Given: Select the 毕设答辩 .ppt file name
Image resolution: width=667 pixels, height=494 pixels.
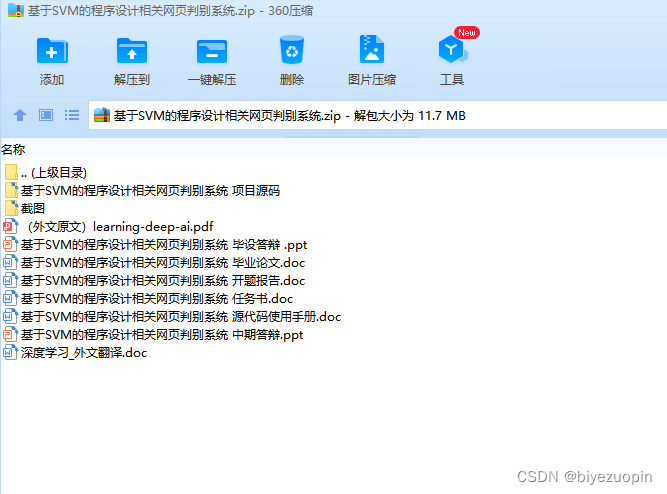Looking at the screenshot, I should pos(164,244).
